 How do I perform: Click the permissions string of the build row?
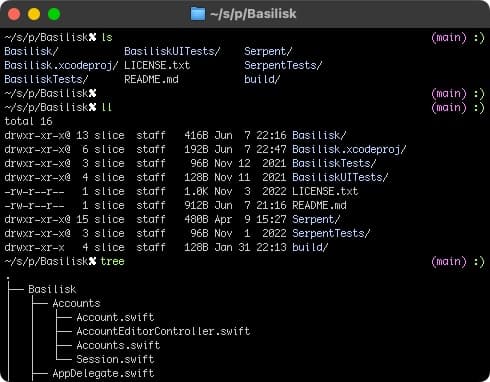[35, 247]
